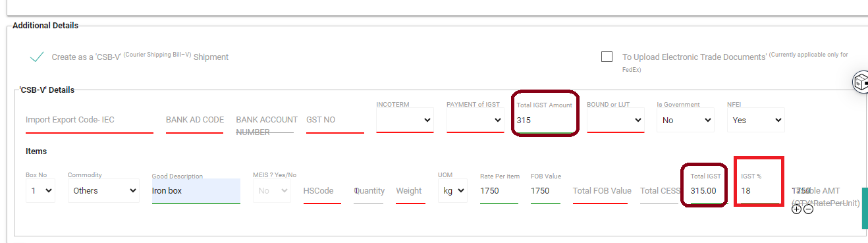This screenshot has width=868, height=243.
Task: Click the Good Description field with Iron box
Action: pyautogui.click(x=196, y=191)
